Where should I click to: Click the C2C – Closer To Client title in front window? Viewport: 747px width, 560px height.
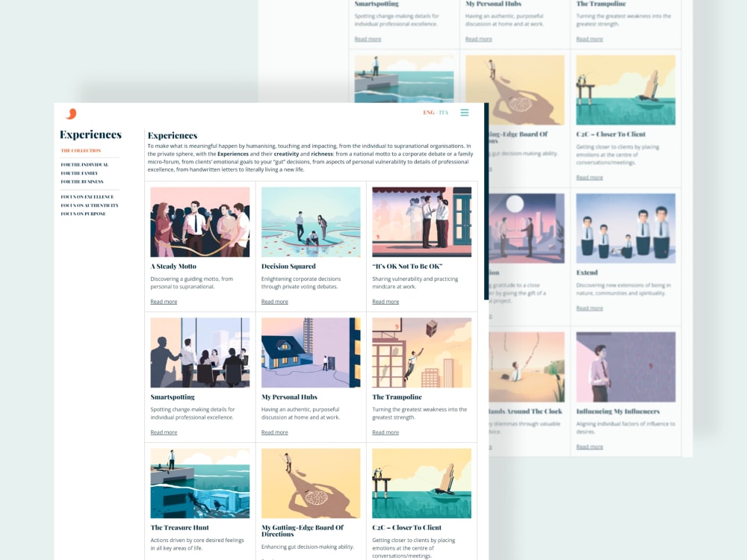407,528
